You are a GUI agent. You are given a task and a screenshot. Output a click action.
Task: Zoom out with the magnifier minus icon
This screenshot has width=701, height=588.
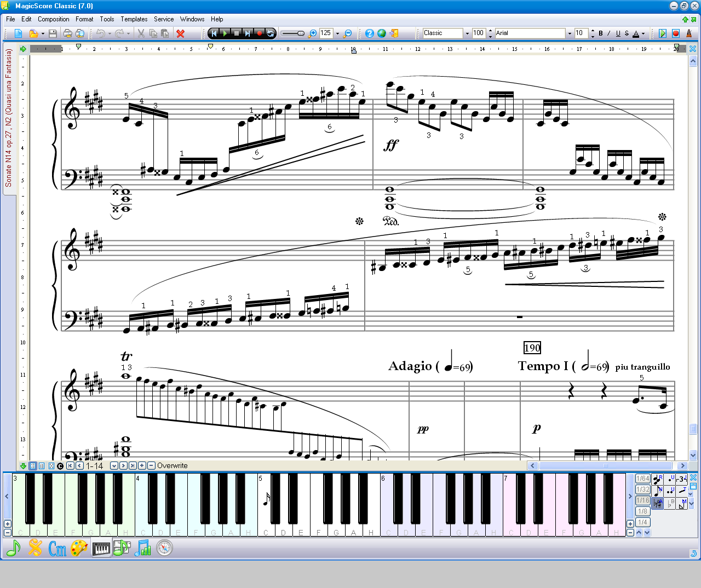click(x=347, y=33)
